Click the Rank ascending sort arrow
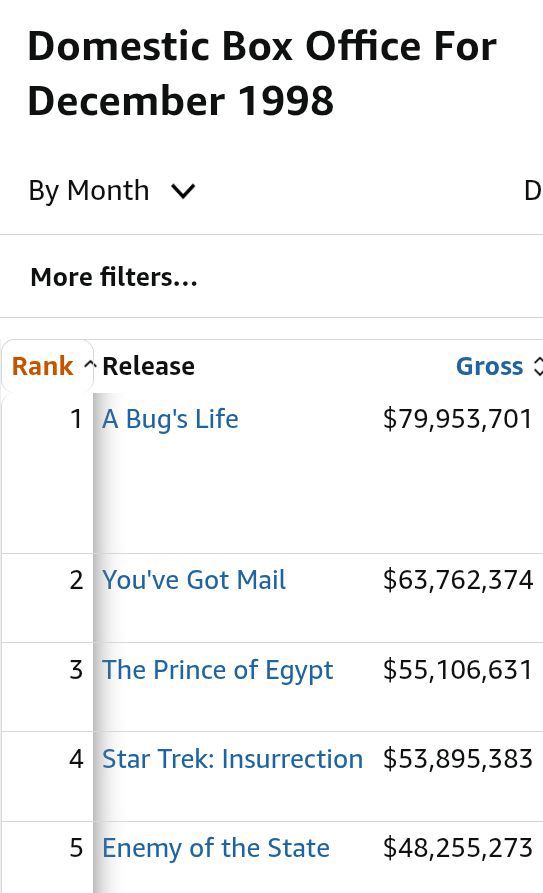543x893 pixels. 89,365
